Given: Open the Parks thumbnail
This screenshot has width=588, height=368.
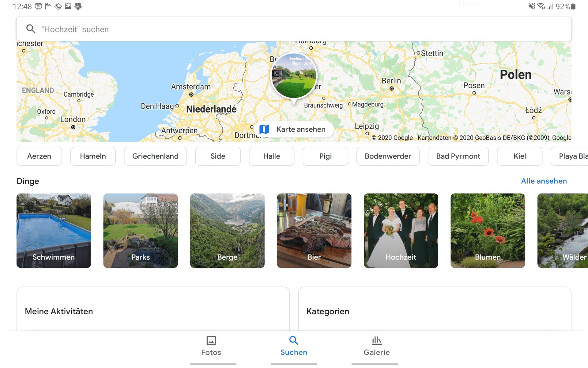Looking at the screenshot, I should 141,231.
